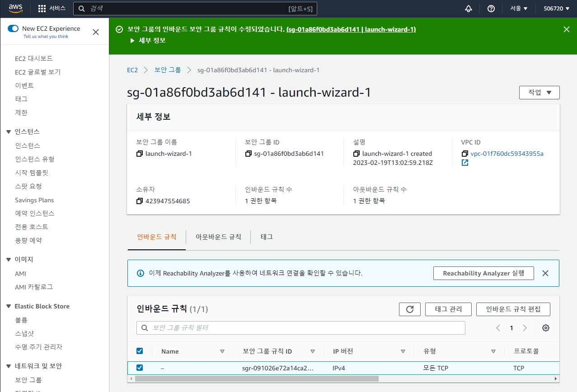Click the horizontal table scrollbar thumb
This screenshot has width=577, height=392.
pos(257,378)
